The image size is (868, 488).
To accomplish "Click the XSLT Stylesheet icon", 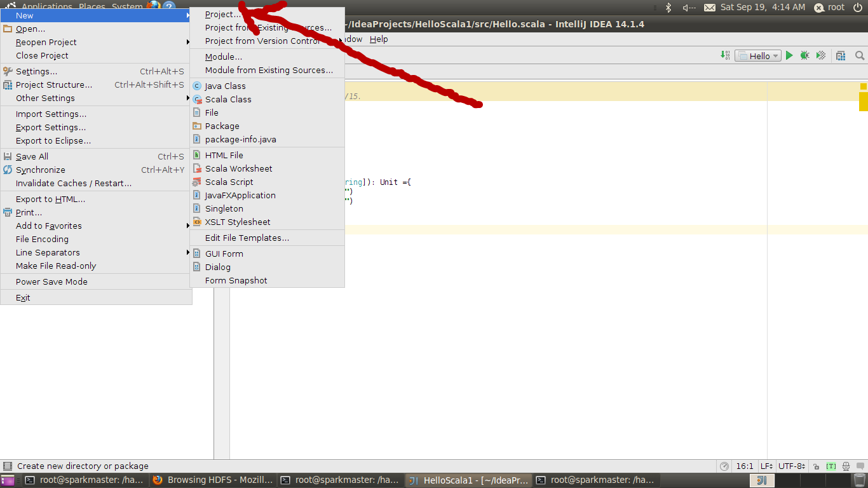I will 197,222.
